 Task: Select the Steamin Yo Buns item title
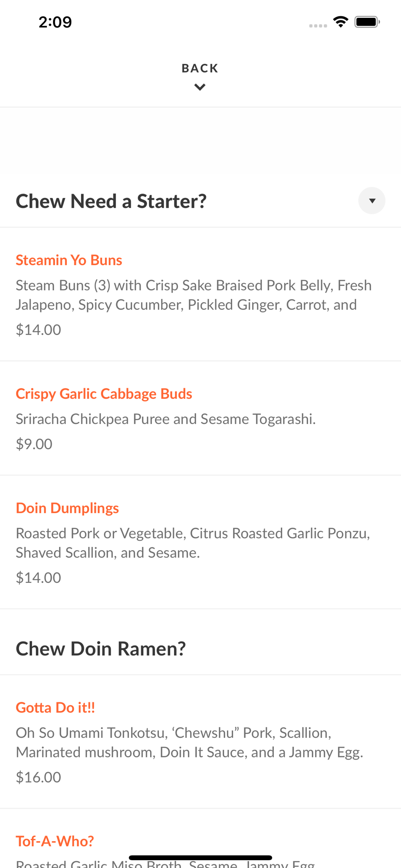click(69, 260)
